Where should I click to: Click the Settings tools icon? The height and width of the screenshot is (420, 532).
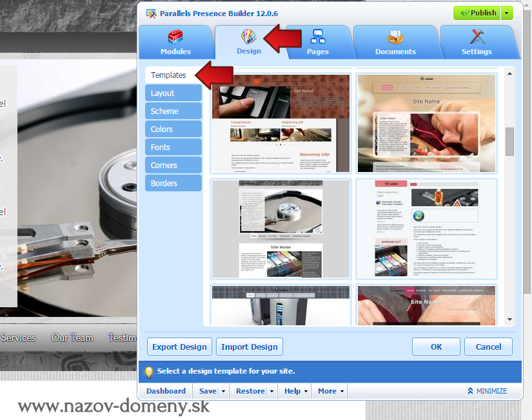(x=477, y=36)
